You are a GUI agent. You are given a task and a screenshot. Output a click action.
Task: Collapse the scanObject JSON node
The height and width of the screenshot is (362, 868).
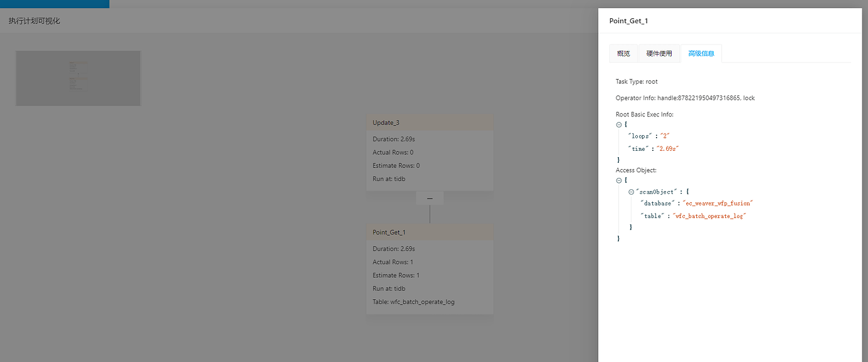click(x=632, y=192)
